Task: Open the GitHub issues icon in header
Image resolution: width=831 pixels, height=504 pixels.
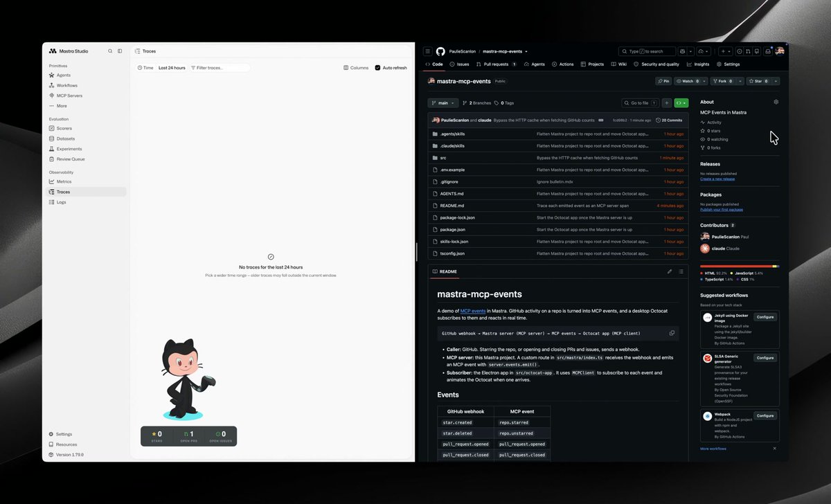Action: coord(740,51)
